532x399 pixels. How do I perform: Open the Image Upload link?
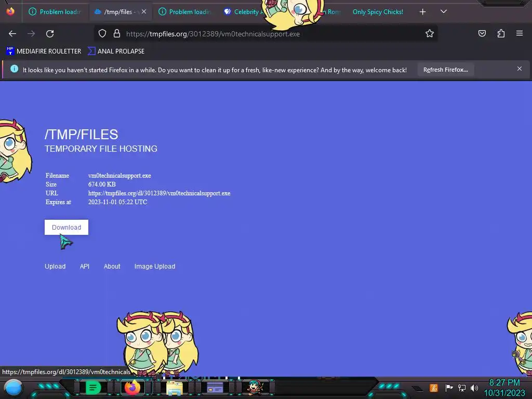point(155,267)
